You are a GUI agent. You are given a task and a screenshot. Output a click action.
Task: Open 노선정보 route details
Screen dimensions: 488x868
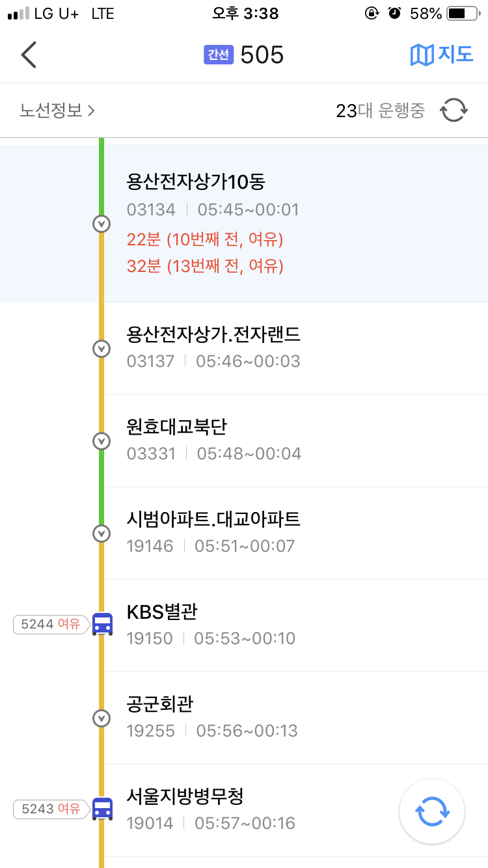[57, 111]
